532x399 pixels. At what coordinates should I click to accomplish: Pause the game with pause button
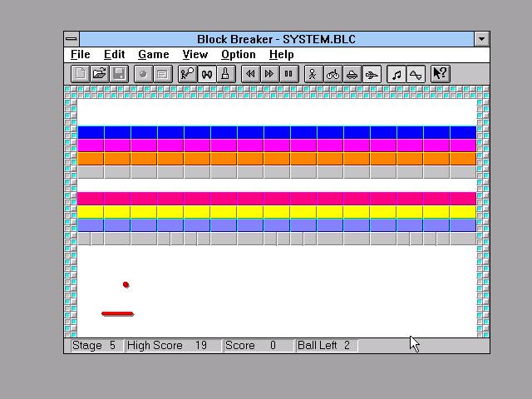(288, 74)
